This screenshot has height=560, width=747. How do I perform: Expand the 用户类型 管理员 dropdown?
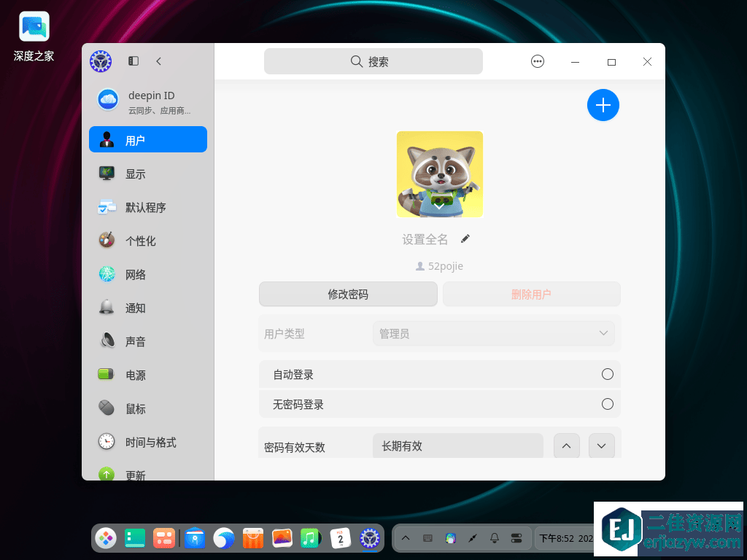click(493, 334)
